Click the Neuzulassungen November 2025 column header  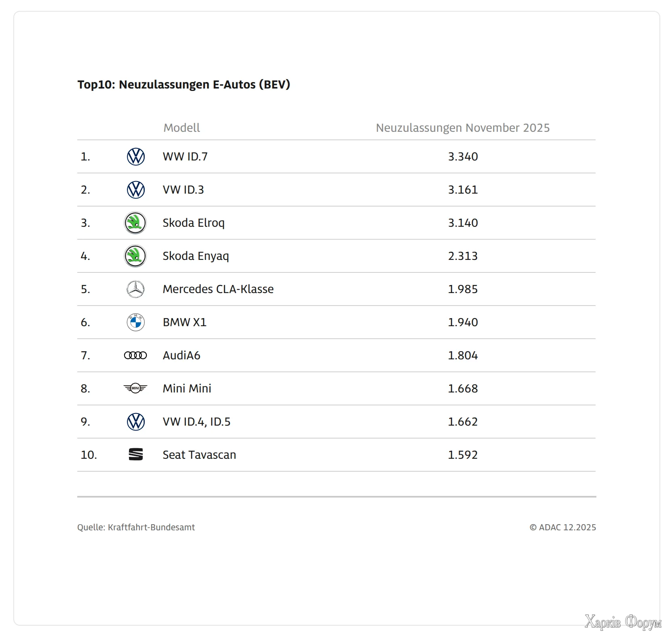click(463, 128)
